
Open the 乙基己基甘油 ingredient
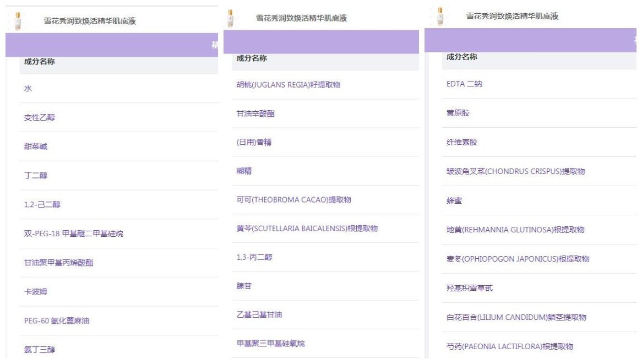tap(259, 315)
